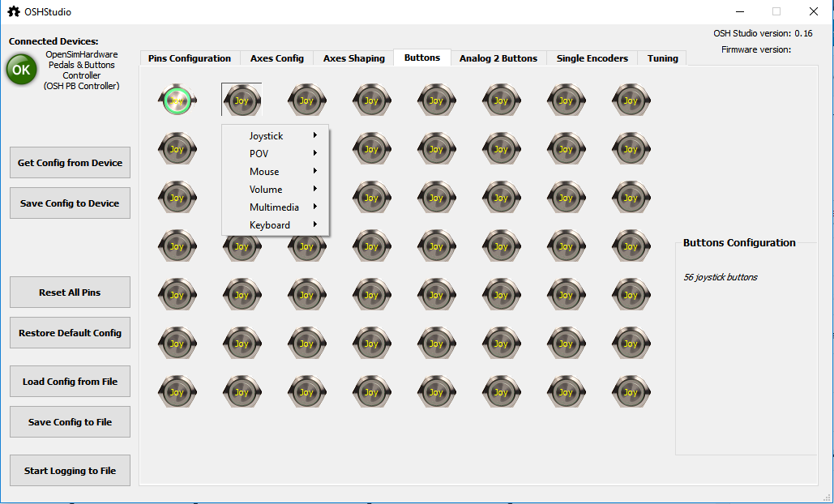Click the third Joy button in the top row
Image resolution: width=834 pixels, height=504 pixels.
306,100
